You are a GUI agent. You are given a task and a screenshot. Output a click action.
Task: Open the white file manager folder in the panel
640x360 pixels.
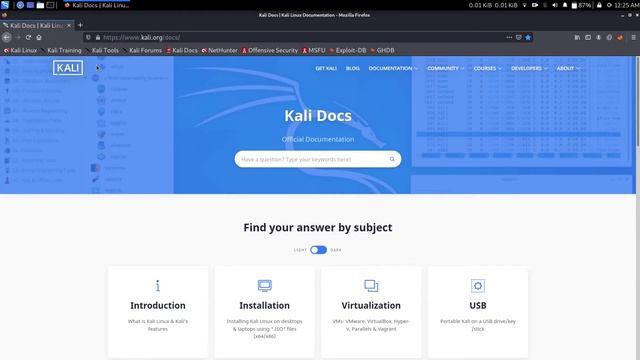(x=40, y=5)
